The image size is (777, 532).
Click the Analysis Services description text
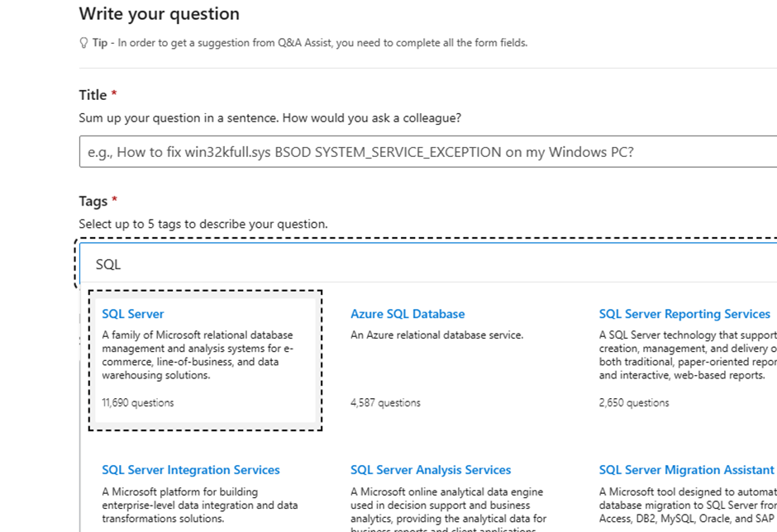tap(449, 509)
